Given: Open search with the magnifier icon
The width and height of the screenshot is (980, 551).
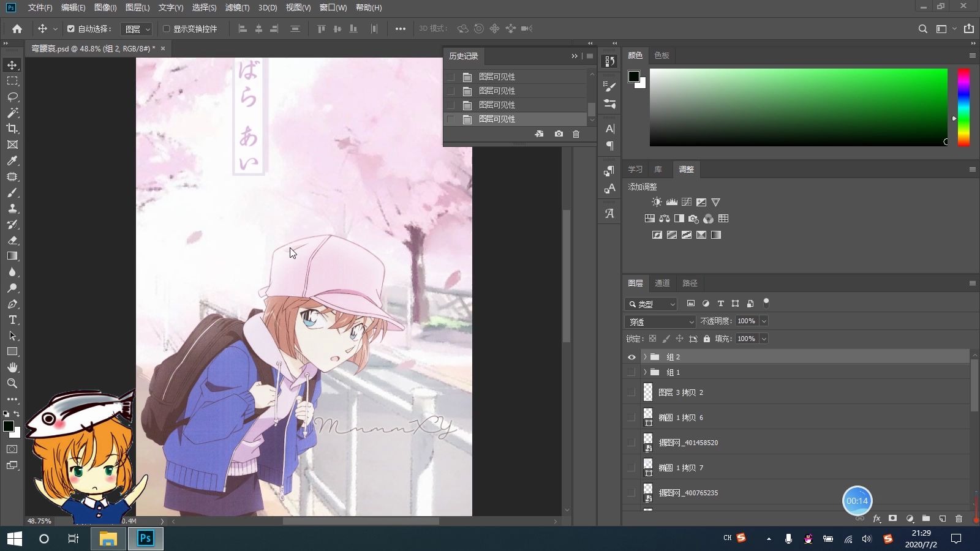Looking at the screenshot, I should coord(922,29).
